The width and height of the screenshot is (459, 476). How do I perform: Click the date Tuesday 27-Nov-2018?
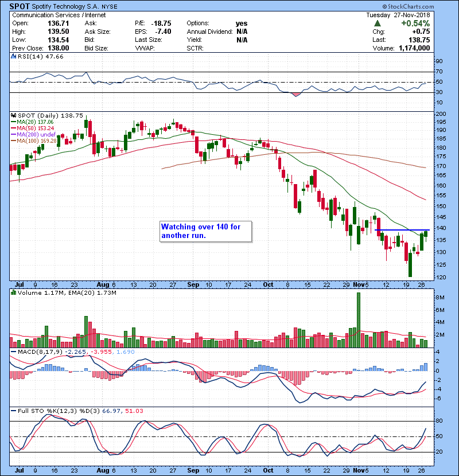click(x=398, y=15)
